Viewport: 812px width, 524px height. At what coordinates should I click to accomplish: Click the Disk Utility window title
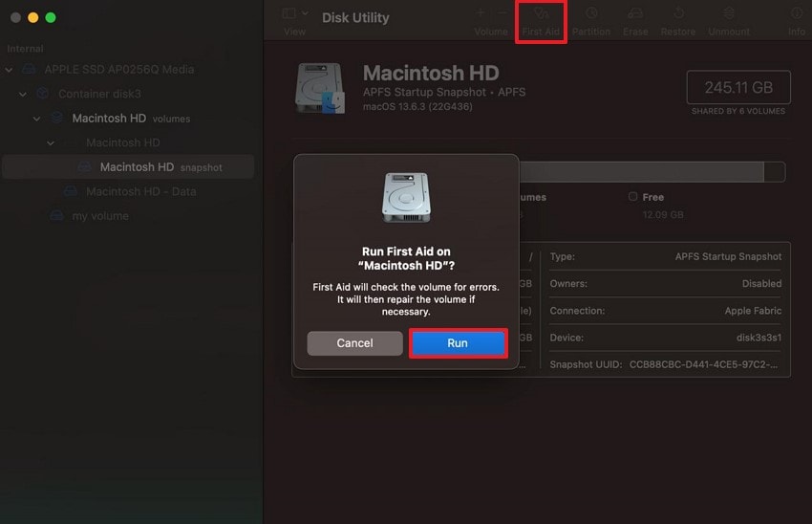[355, 17]
